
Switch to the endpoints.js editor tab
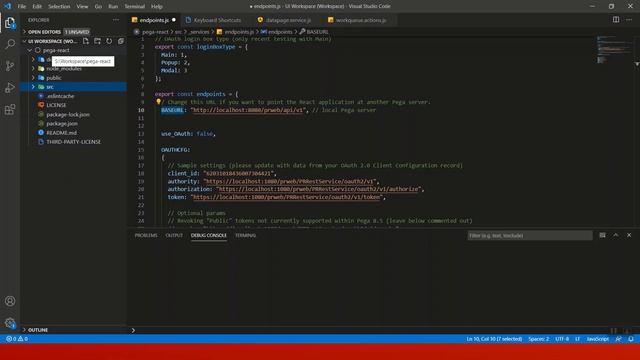pyautogui.click(x=153, y=20)
